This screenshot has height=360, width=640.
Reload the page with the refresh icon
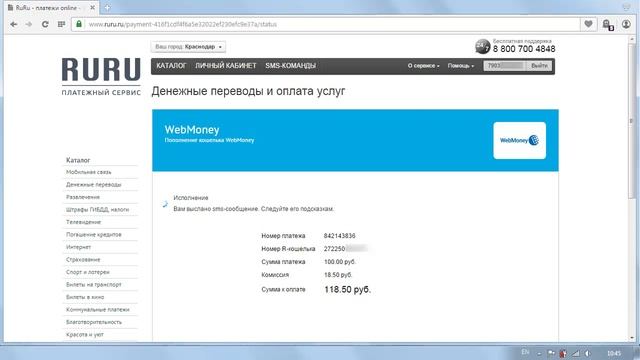point(45,24)
